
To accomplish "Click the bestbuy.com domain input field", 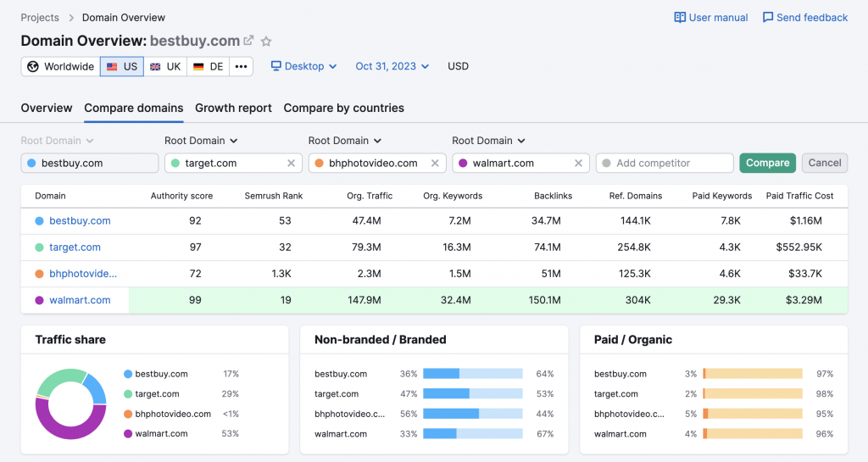I will point(90,164).
